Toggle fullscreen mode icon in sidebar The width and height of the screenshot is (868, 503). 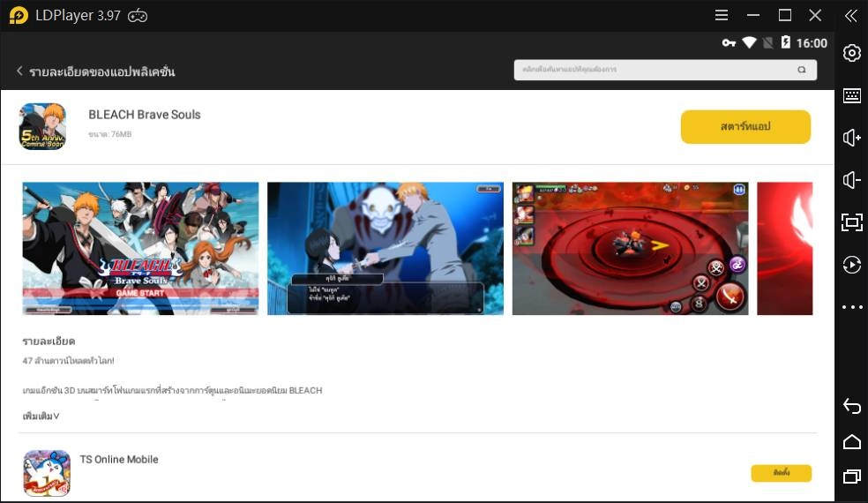(851, 222)
